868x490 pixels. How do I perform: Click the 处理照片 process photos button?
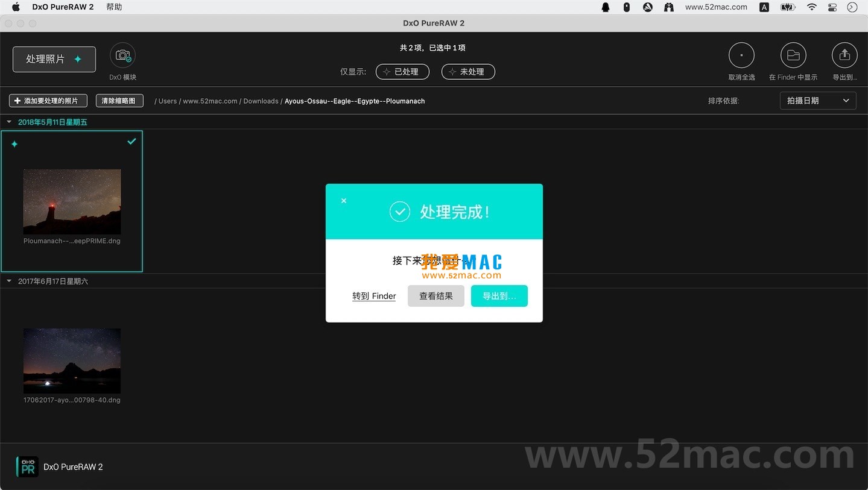[54, 59]
